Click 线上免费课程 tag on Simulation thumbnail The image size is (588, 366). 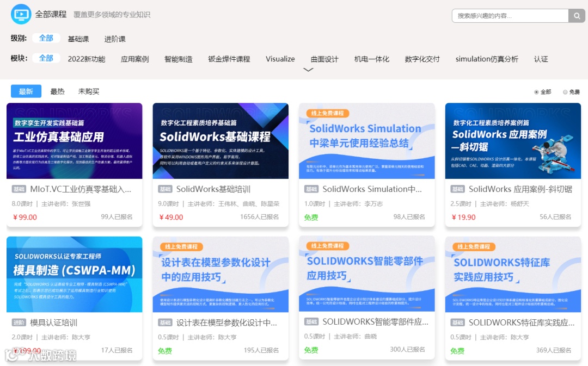[328, 113]
